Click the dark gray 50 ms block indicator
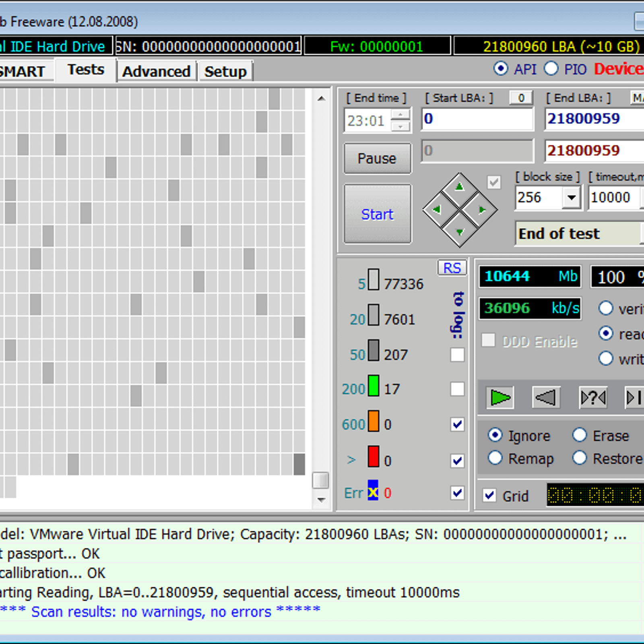 (x=374, y=350)
